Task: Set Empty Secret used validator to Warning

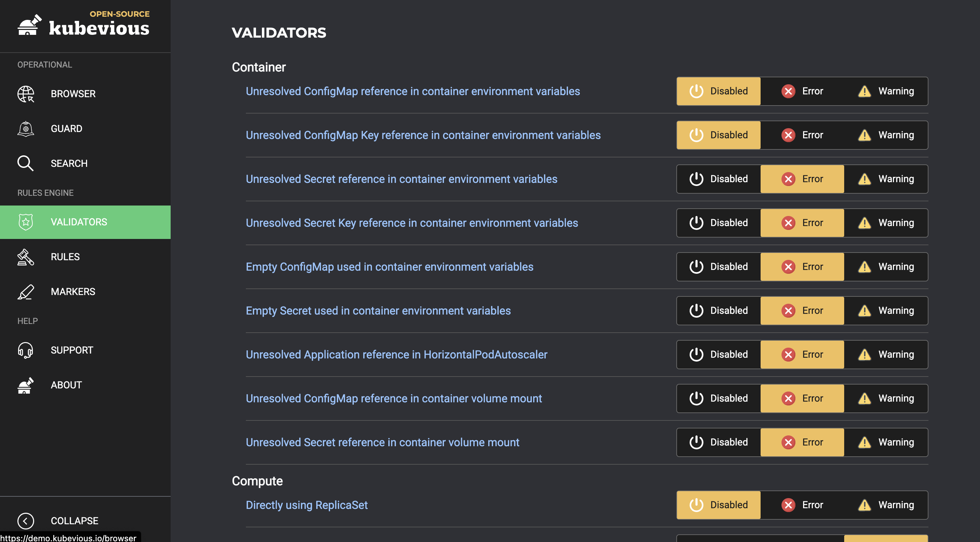Action: [886, 311]
